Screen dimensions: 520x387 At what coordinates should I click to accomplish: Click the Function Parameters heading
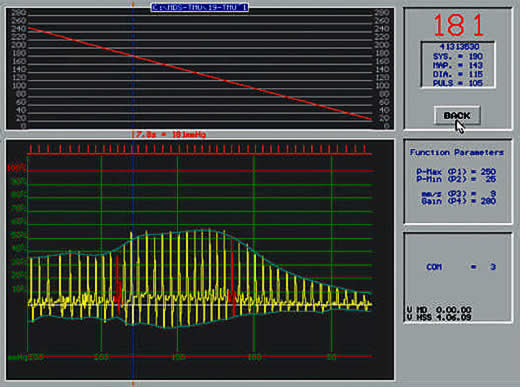(457, 152)
